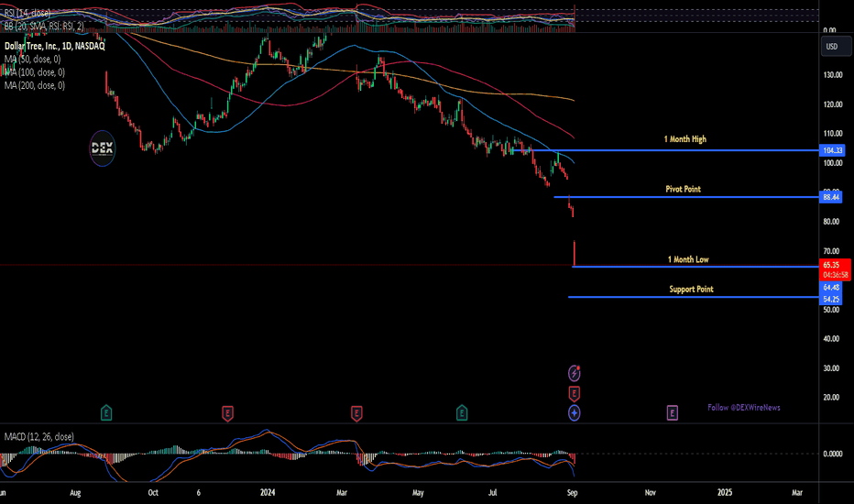
Task: Select the MACD (12, 26, close) legend
Action: pos(39,437)
